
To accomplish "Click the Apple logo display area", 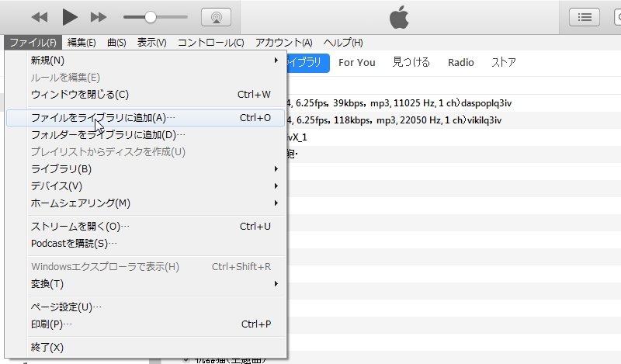I will coord(399,17).
